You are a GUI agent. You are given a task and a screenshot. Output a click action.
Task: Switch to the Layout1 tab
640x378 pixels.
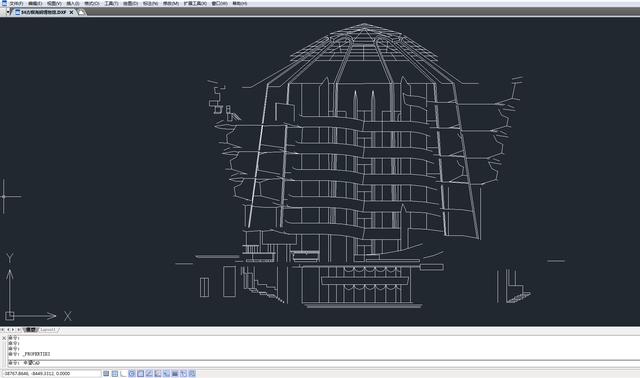(x=48, y=329)
